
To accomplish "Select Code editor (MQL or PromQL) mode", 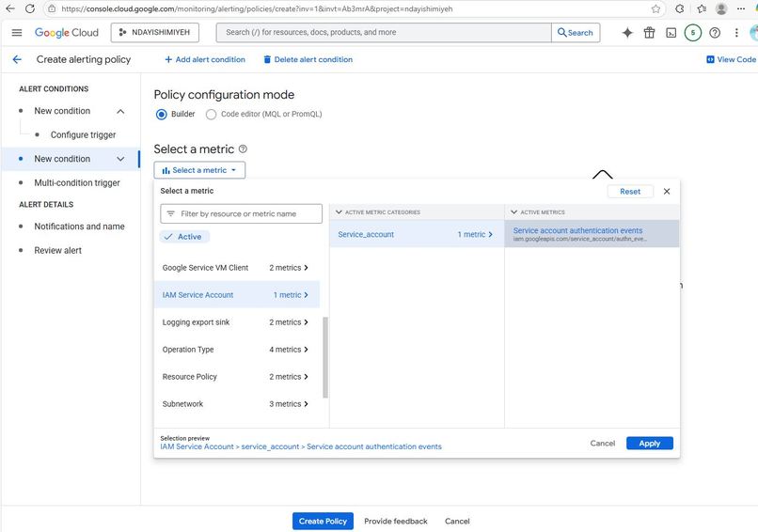I will point(211,115).
